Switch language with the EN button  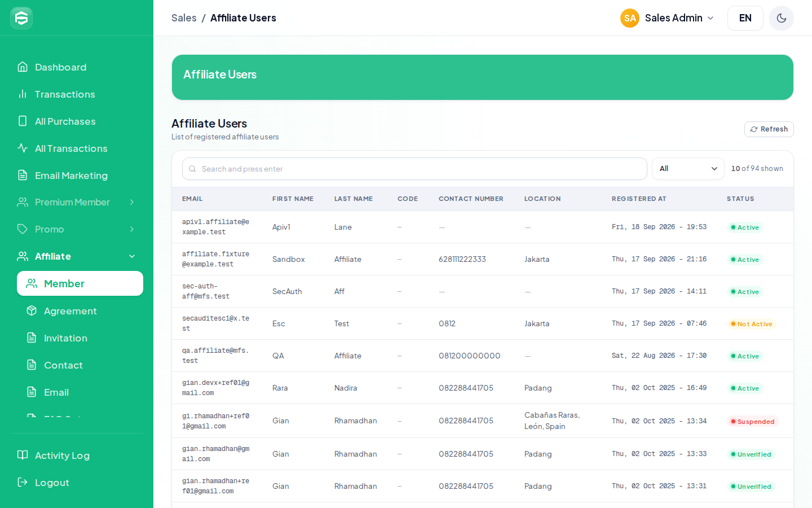[x=745, y=18]
